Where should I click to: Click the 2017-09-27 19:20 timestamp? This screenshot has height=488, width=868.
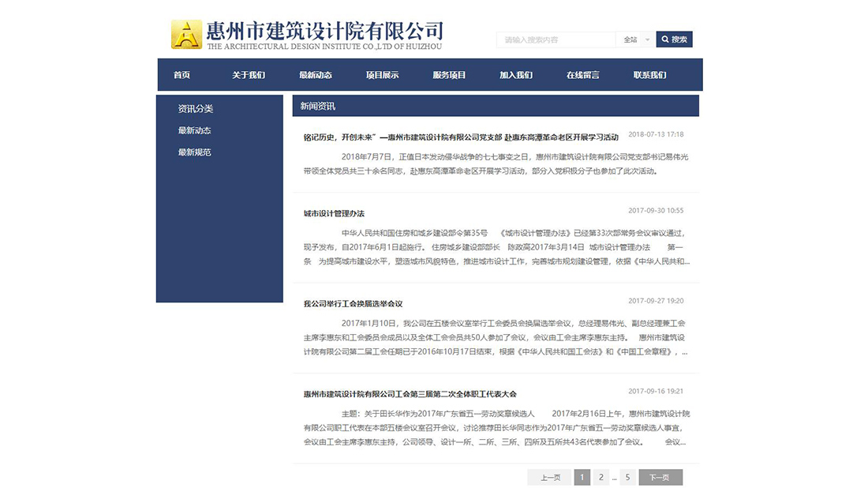656,301
